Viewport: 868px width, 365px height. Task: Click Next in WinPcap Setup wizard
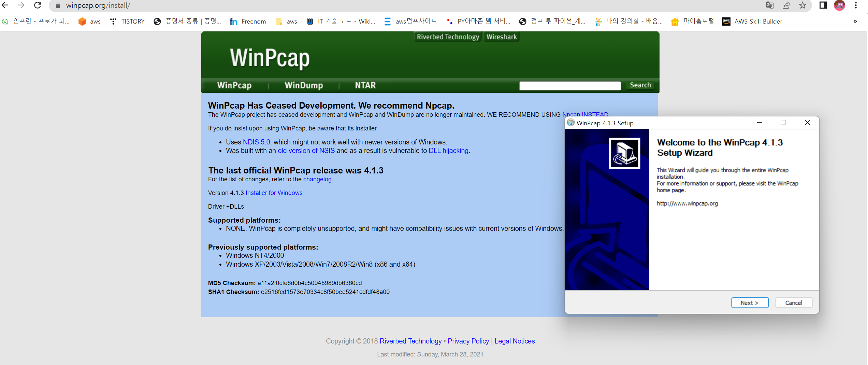tap(750, 303)
